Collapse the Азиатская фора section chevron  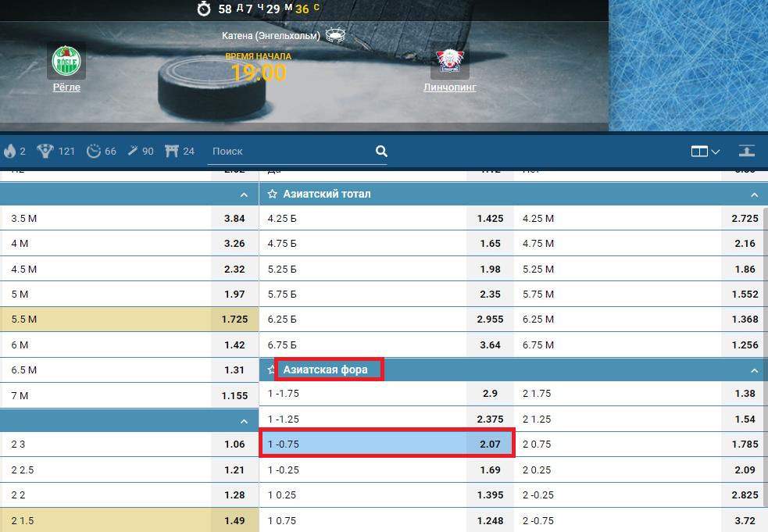pos(754,370)
